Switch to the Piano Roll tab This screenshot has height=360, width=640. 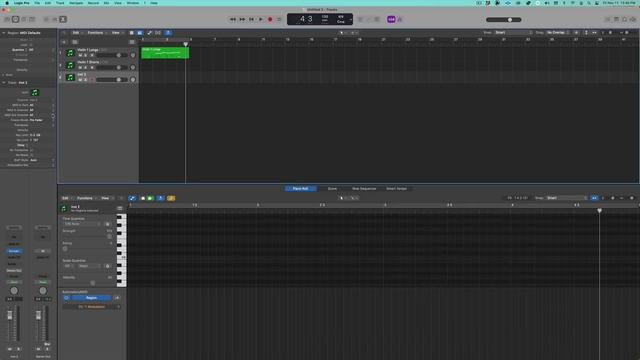tap(300, 189)
